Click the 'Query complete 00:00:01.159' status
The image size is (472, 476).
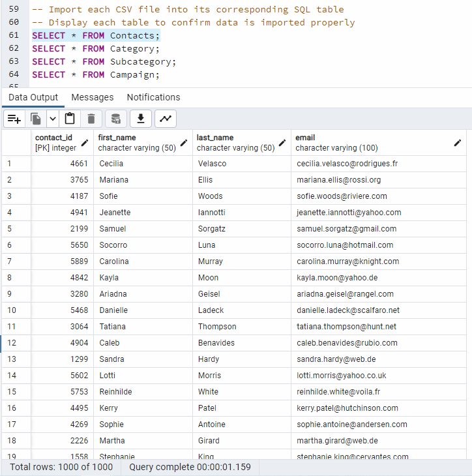190,467
